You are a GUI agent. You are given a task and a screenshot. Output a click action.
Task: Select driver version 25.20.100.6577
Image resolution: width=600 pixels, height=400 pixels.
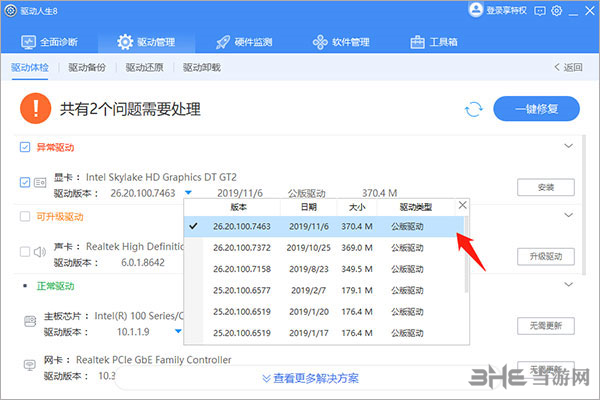point(326,290)
